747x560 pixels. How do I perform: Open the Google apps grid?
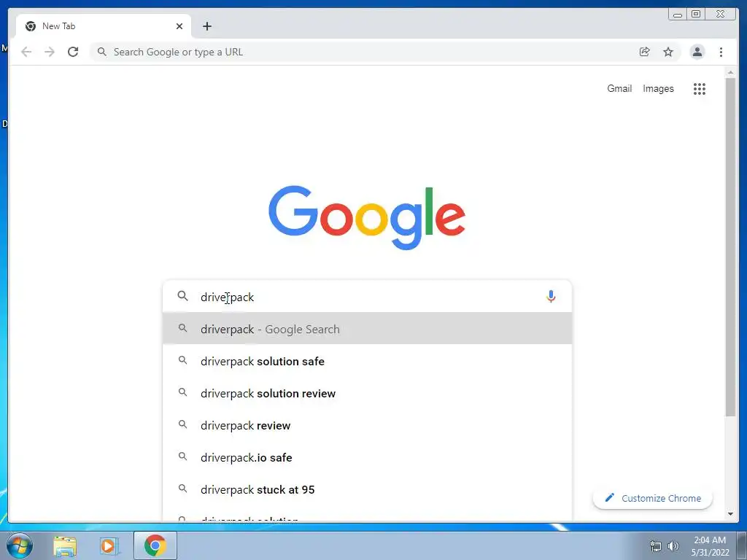tap(699, 88)
